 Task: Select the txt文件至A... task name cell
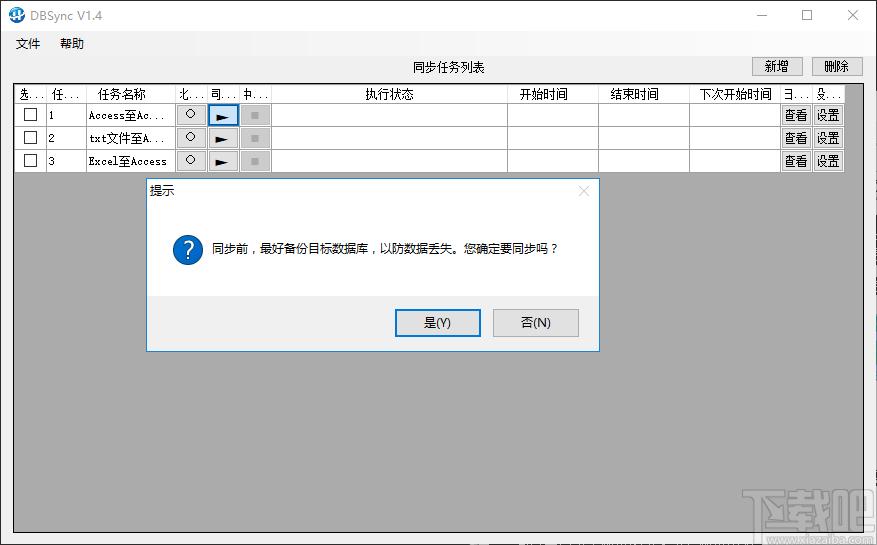[131, 138]
